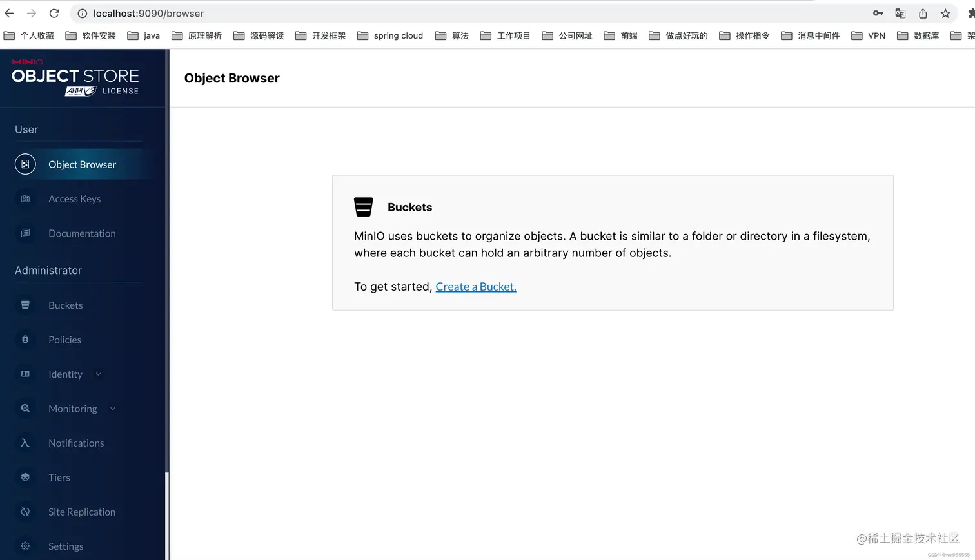
Task: Open the 消息中间件 bookmark folder
Action: [811, 35]
